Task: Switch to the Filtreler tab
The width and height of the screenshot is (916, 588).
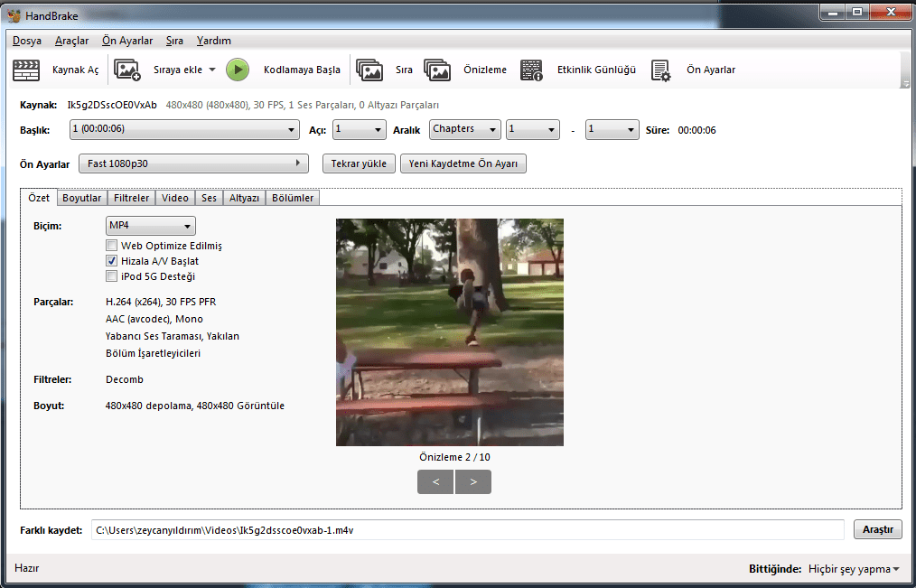Action: 132,198
